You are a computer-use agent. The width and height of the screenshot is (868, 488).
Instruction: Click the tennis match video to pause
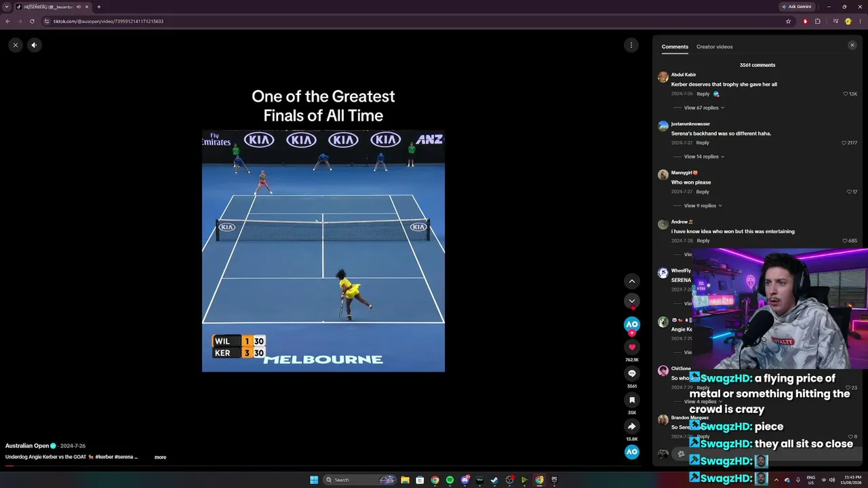point(323,251)
